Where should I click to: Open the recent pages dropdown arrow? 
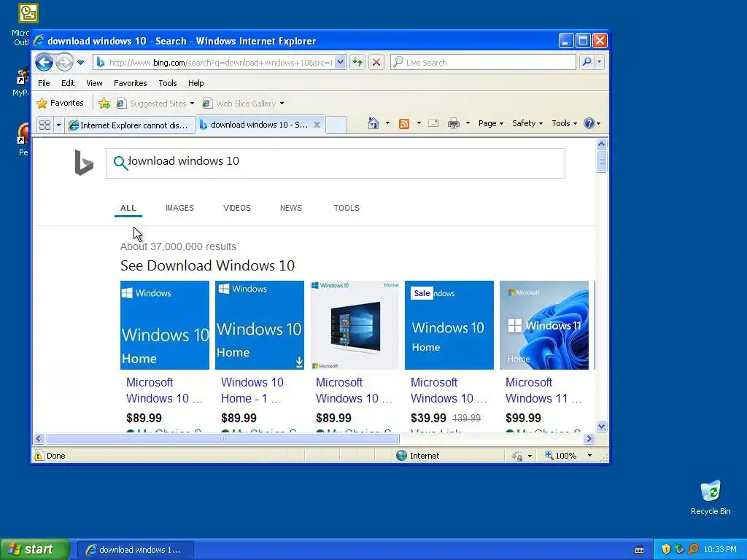[x=80, y=63]
